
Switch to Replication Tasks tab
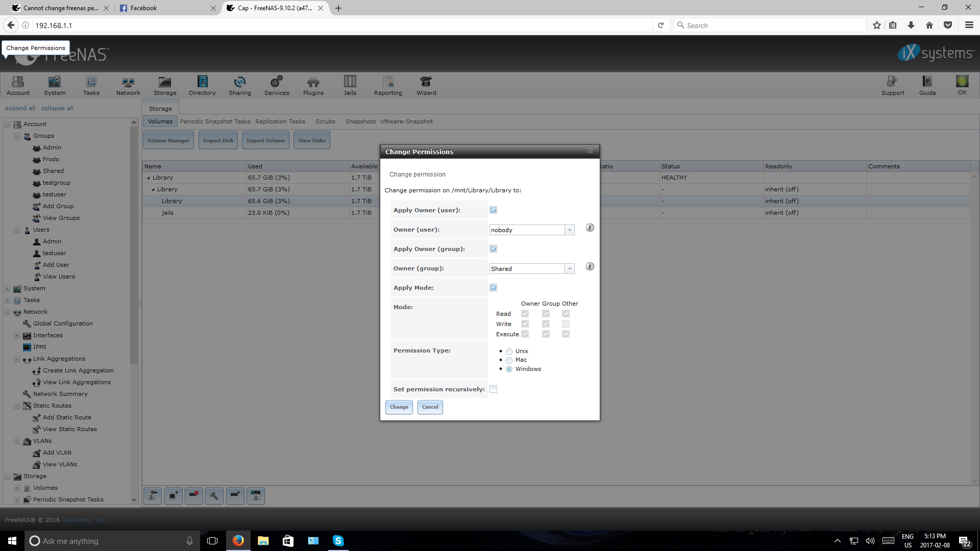tap(280, 121)
